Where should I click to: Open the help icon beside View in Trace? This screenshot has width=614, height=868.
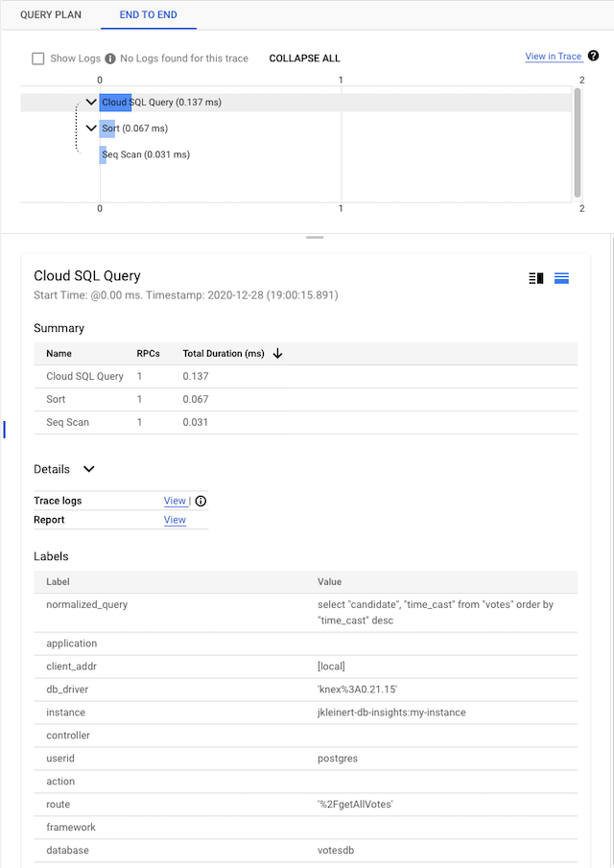pyautogui.click(x=593, y=57)
